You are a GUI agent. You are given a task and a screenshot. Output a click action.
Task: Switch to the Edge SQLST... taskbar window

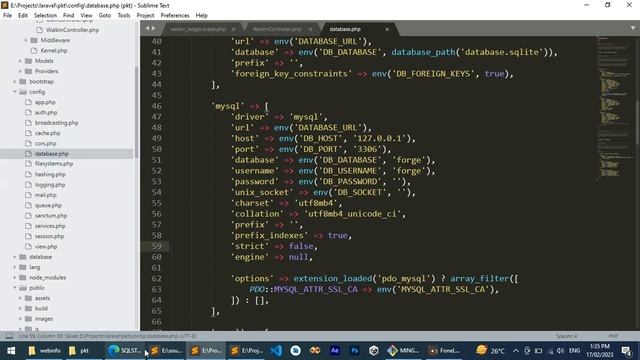point(124,351)
